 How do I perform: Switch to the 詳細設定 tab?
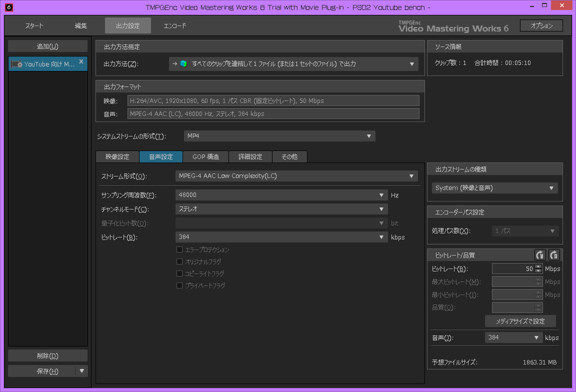(x=250, y=157)
